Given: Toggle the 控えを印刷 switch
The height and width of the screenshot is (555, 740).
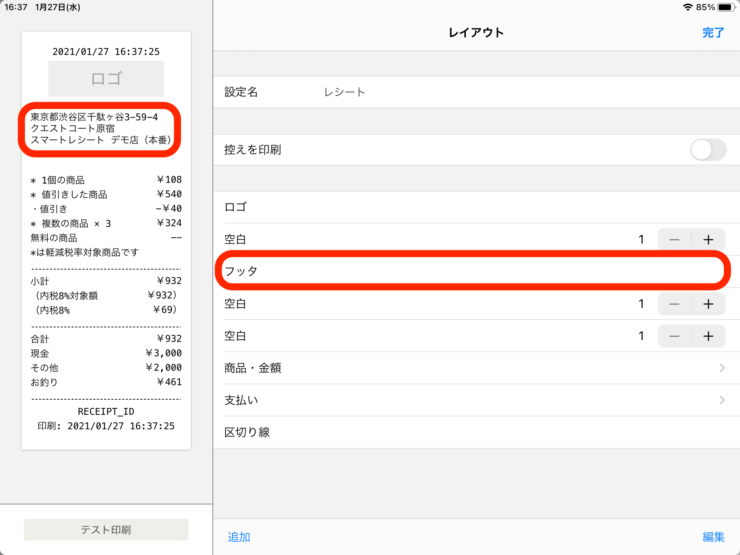Looking at the screenshot, I should [708, 150].
